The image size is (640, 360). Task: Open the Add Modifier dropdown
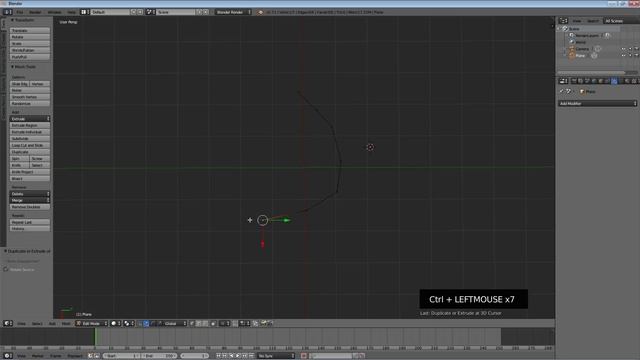tap(597, 104)
